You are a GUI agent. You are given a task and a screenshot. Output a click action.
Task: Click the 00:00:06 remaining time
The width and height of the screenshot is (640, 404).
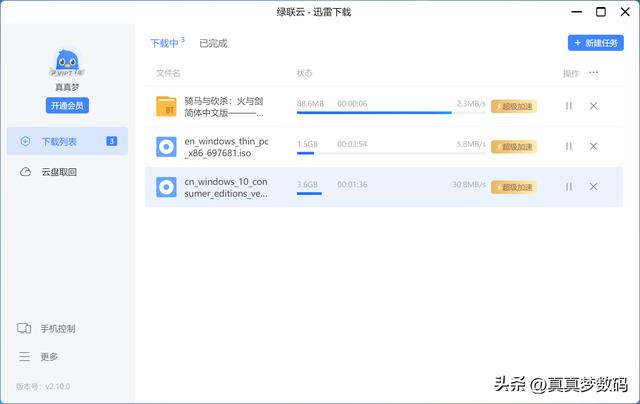[x=352, y=104]
